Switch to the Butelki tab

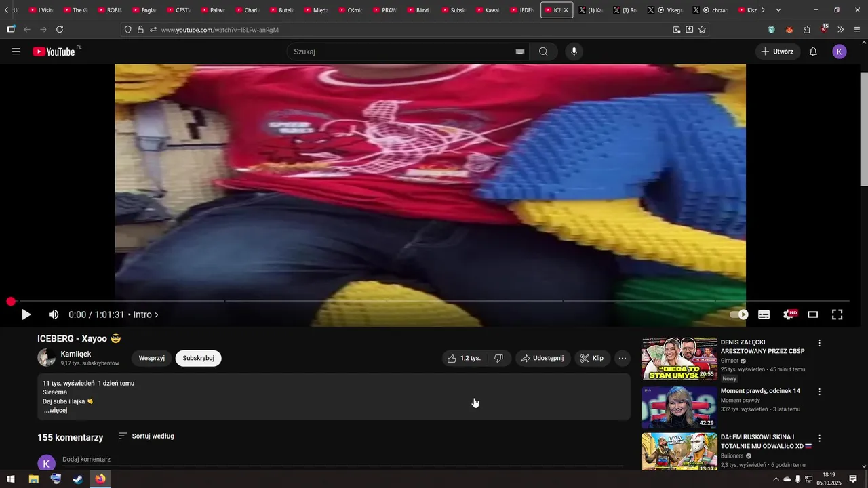[282, 10]
